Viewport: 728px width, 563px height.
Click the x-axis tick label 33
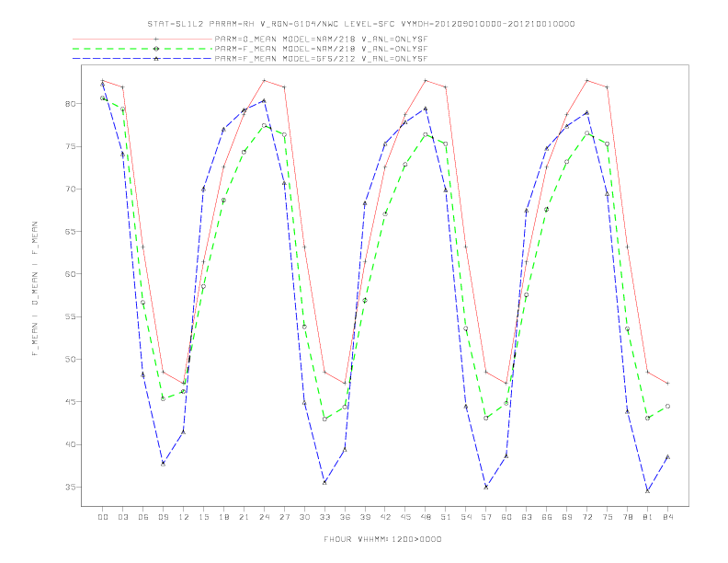[x=324, y=517]
